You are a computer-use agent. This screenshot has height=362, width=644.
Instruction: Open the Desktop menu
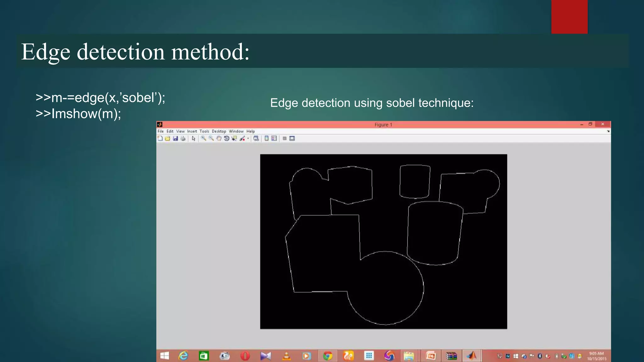pyautogui.click(x=219, y=131)
